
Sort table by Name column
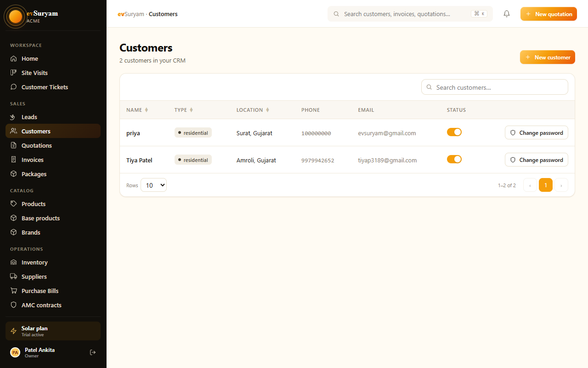tap(137, 110)
